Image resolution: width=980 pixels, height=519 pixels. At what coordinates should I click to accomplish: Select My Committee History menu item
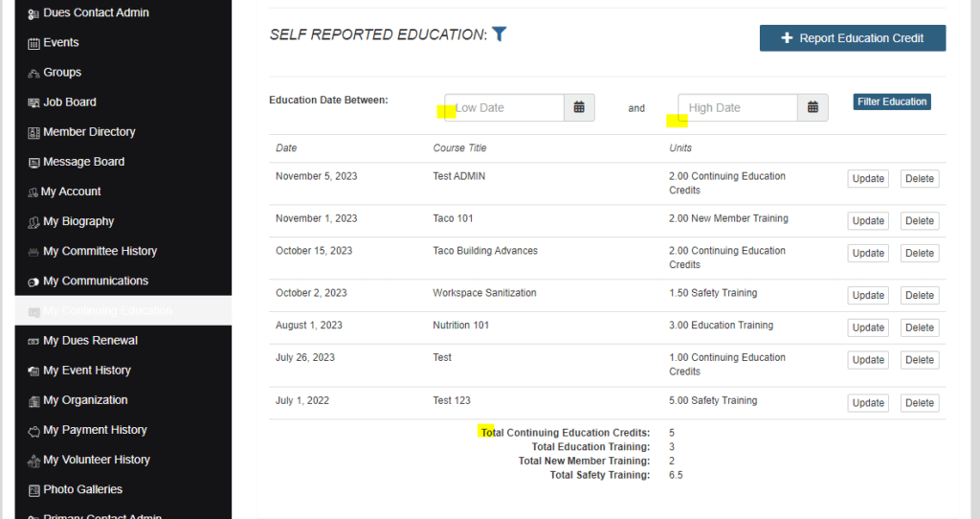(100, 251)
